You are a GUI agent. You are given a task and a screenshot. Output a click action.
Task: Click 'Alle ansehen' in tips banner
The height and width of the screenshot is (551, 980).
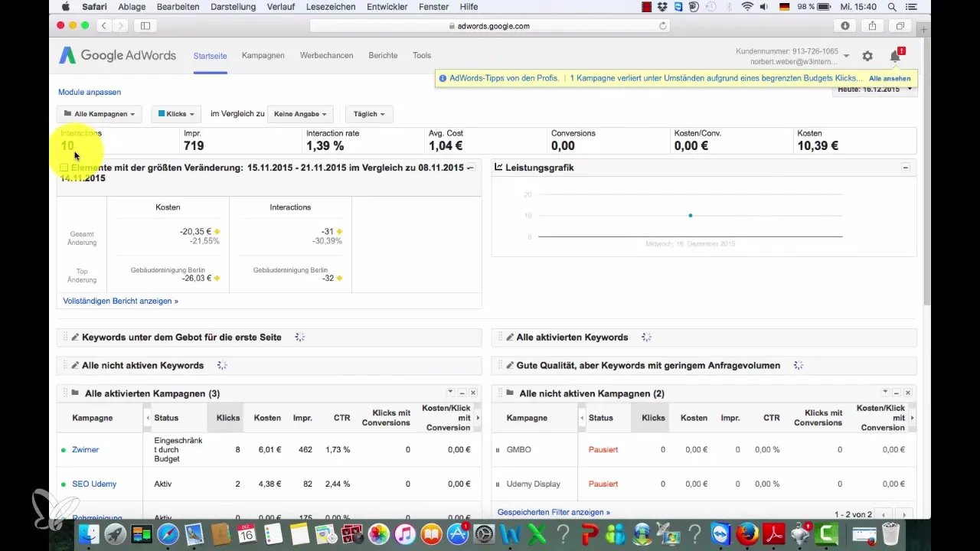(890, 78)
